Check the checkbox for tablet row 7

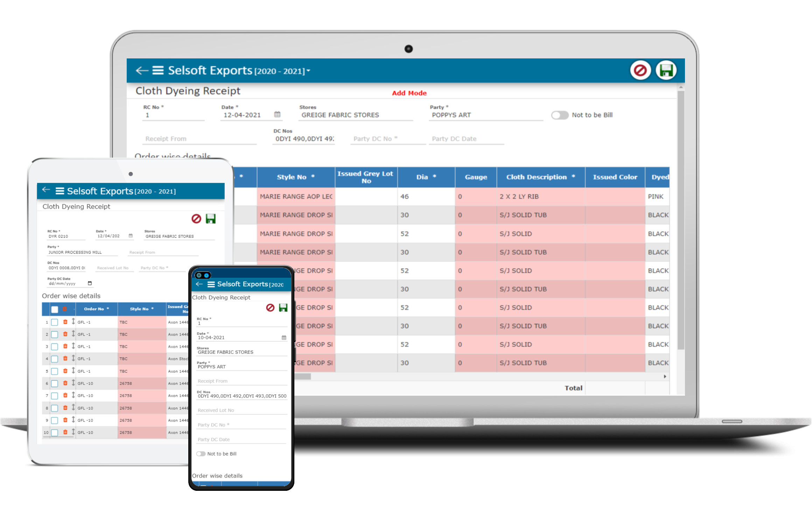pos(55,396)
